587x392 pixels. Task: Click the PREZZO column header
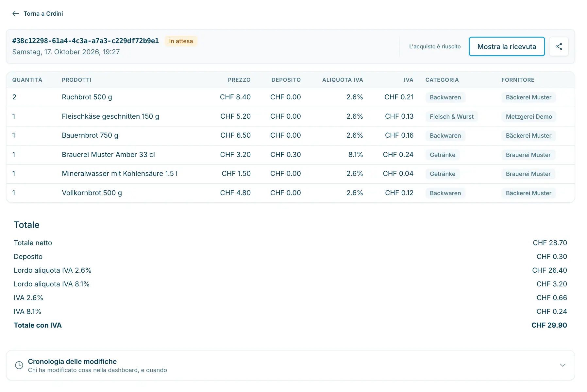(239, 80)
